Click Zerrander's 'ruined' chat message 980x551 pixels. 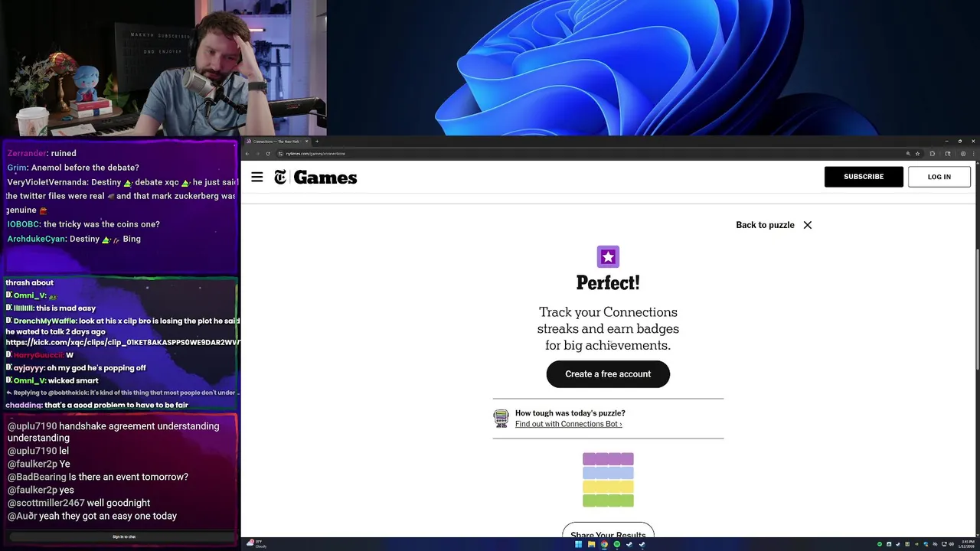coord(41,153)
